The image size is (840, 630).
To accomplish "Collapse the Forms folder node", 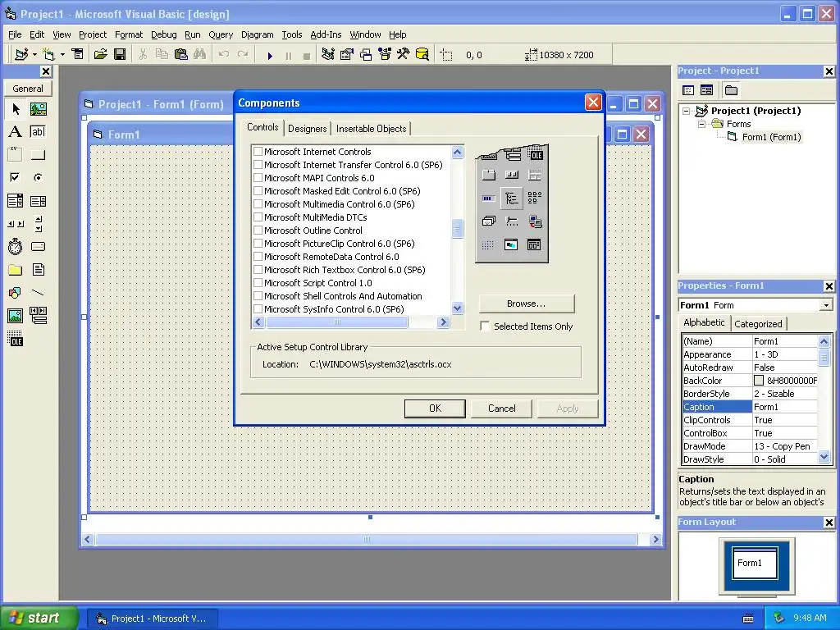I will [702, 124].
